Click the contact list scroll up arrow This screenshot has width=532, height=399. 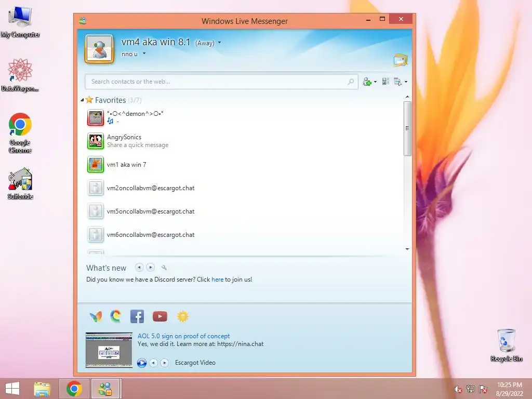[x=407, y=97]
